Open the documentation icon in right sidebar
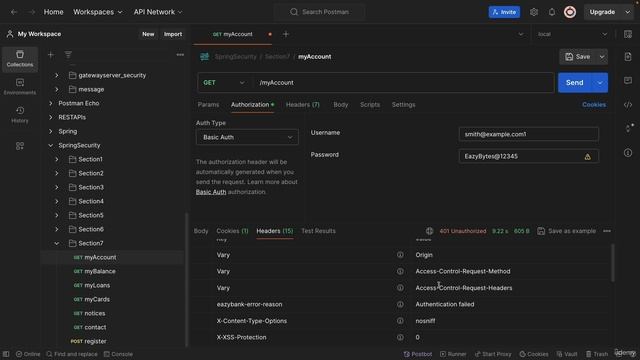The image size is (640, 360). 628,57
